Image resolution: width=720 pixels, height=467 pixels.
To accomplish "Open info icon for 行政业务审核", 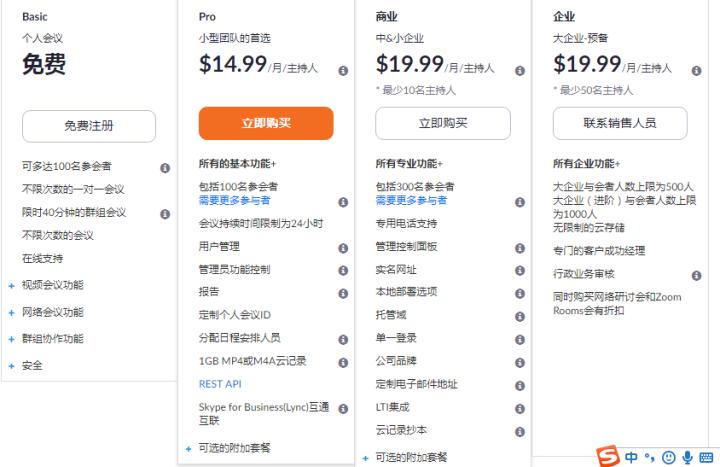I will [x=697, y=276].
